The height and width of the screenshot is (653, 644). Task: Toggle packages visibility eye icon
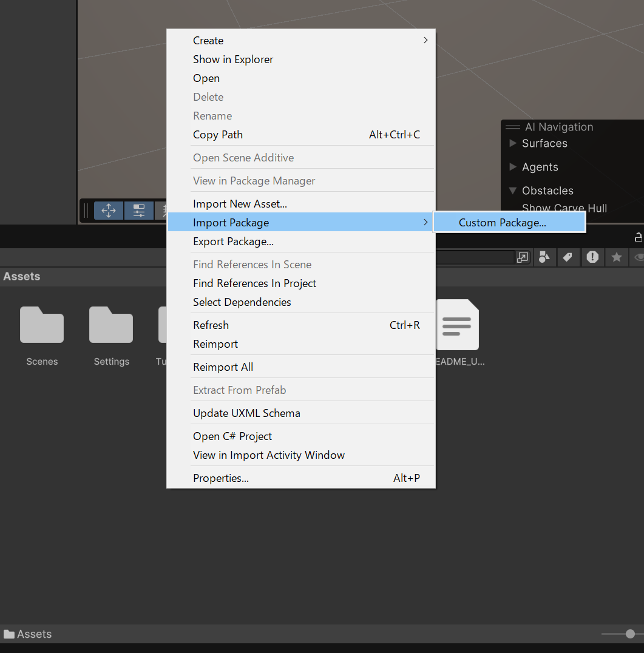(639, 257)
